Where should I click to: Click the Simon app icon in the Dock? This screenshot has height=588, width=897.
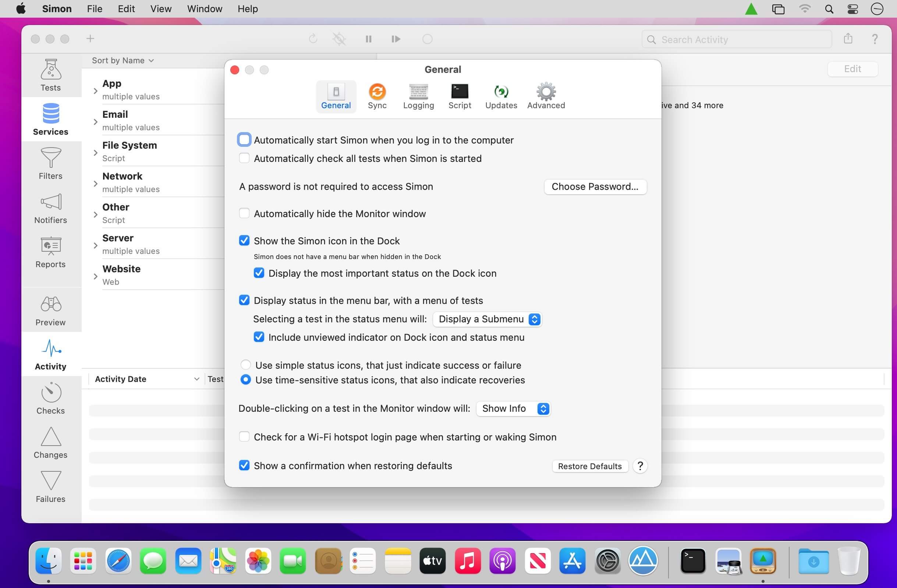tap(763, 561)
